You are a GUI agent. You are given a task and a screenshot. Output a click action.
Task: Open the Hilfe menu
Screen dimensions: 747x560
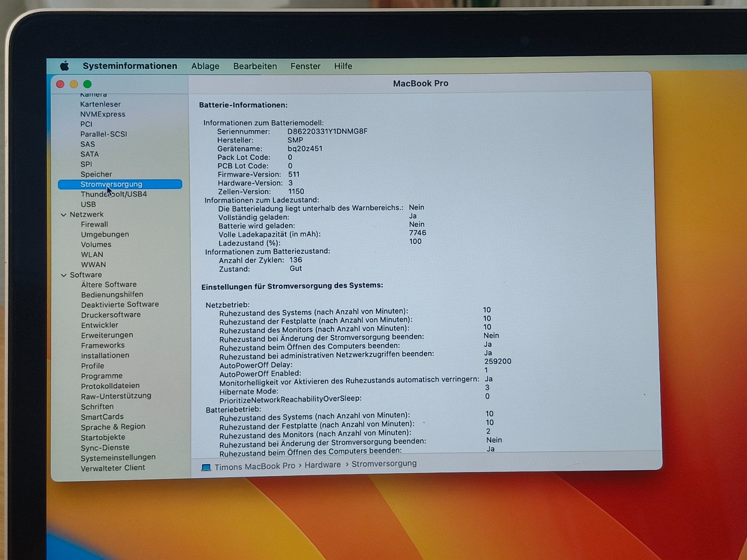click(343, 66)
